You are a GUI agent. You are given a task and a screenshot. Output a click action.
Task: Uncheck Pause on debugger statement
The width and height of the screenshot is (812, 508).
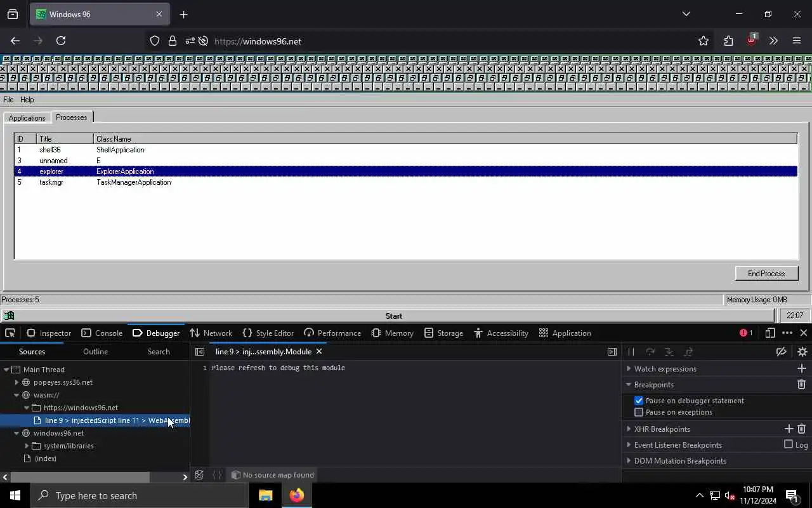[639, 401]
